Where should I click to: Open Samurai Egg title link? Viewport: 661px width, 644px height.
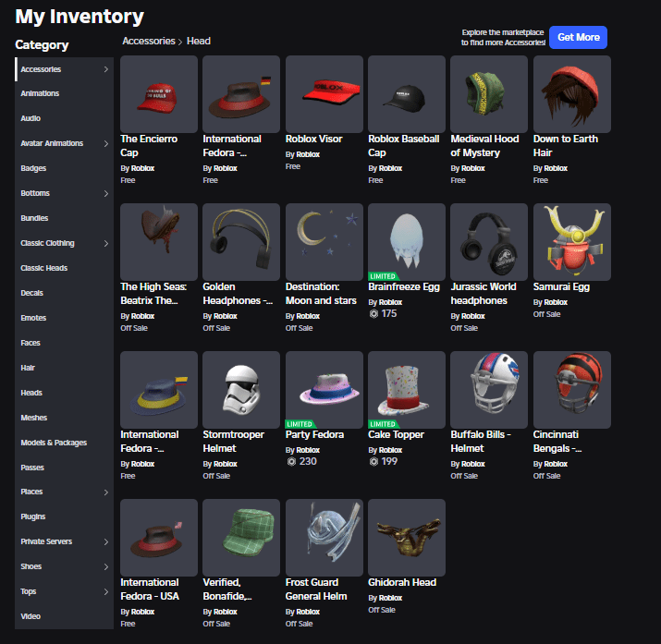(561, 286)
